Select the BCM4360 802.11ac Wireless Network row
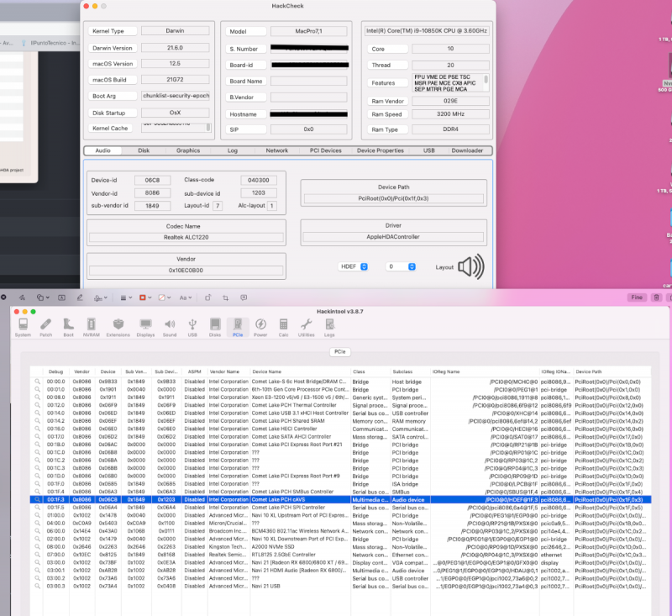The width and height of the screenshot is (672, 616). click(x=340, y=531)
